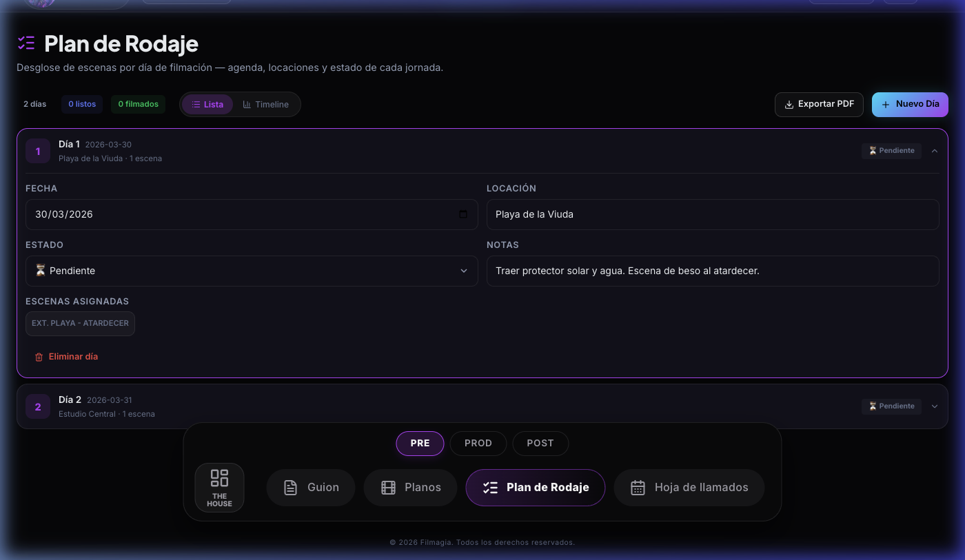The height and width of the screenshot is (560, 965).
Task: Click the 0 filmados filter badge
Action: pos(138,105)
